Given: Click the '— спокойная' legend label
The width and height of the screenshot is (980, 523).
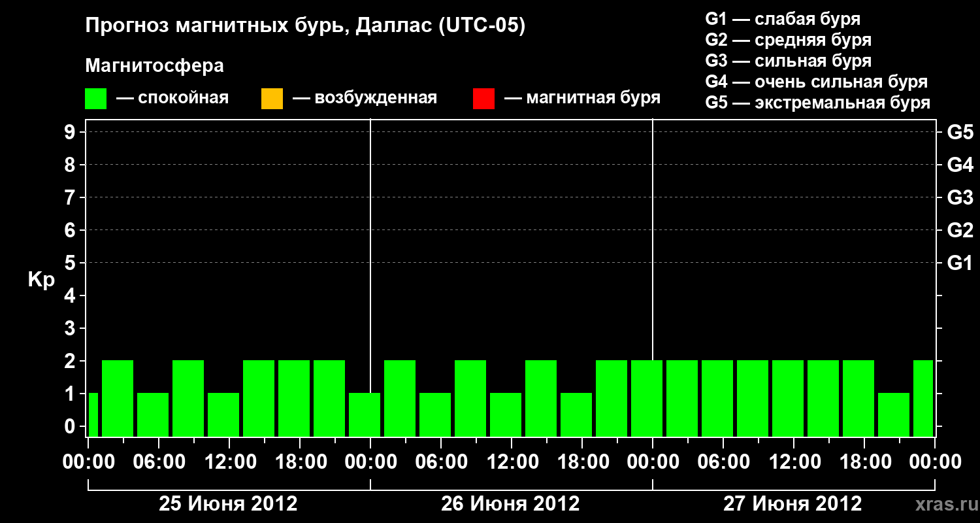Looking at the screenshot, I should coord(172,99).
